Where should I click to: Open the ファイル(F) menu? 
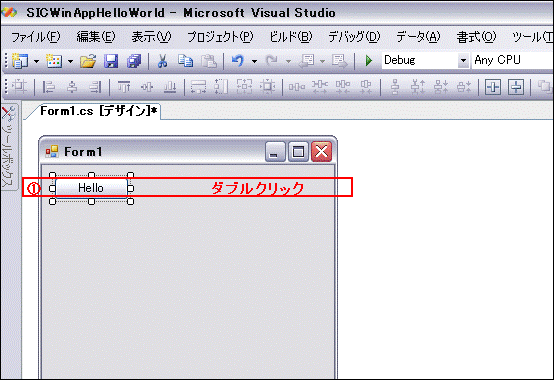(x=36, y=37)
